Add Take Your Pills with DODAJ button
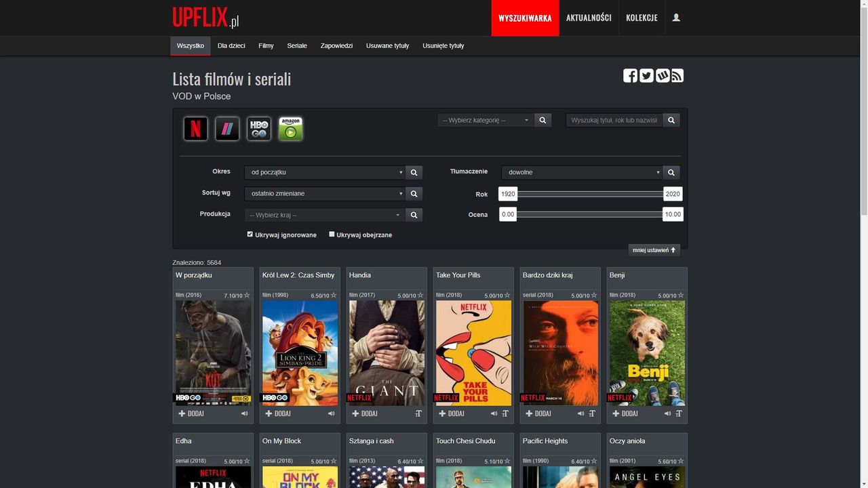868x488 pixels. coord(452,413)
